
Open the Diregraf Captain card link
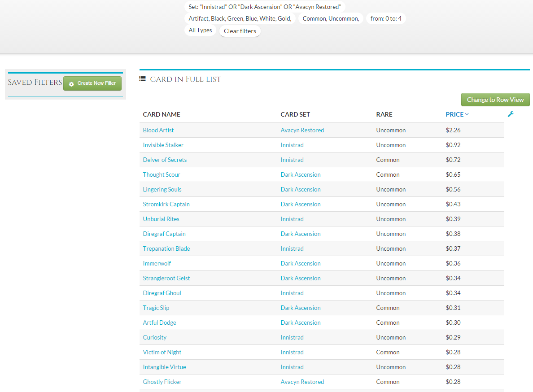coord(164,234)
